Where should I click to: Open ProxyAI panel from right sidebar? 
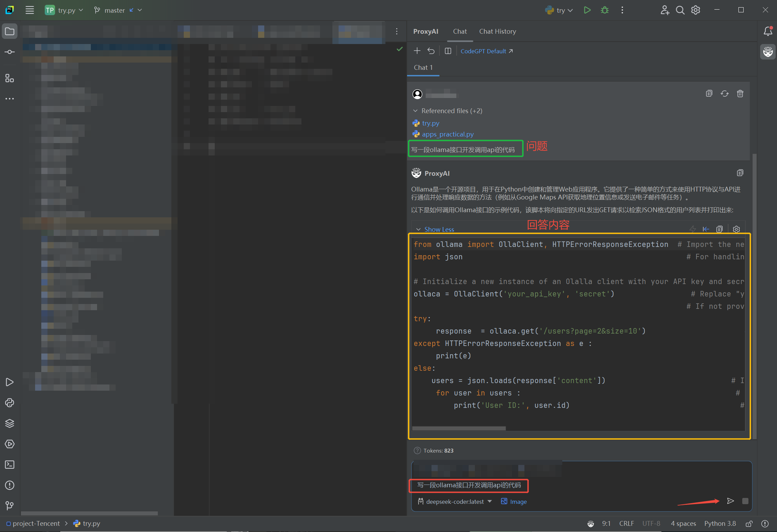coord(768,52)
